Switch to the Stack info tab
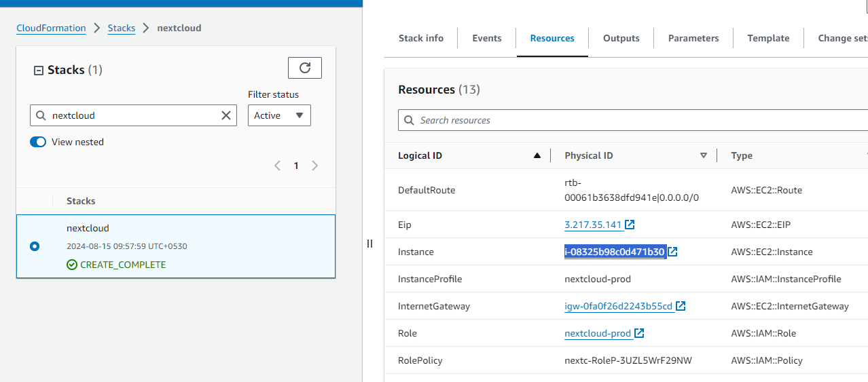 [421, 38]
